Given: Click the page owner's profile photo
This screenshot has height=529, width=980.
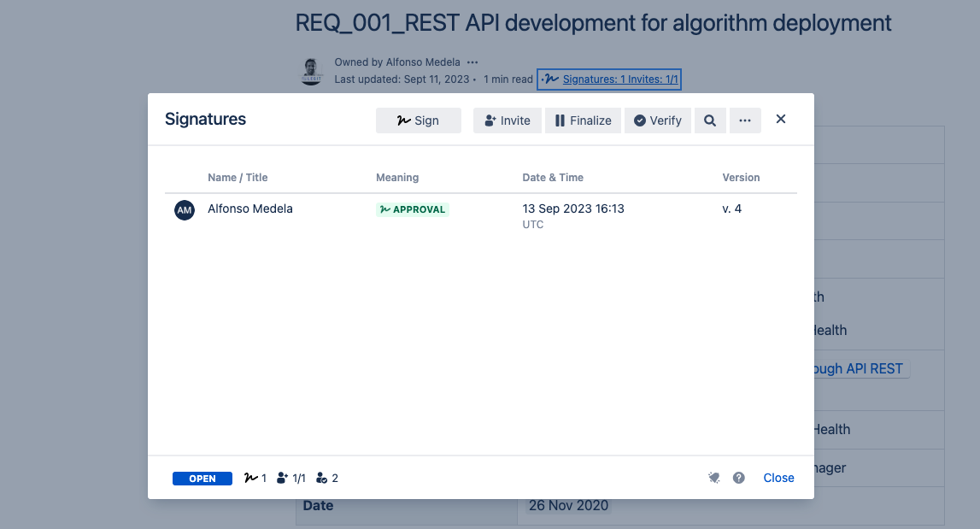Looking at the screenshot, I should [312, 71].
